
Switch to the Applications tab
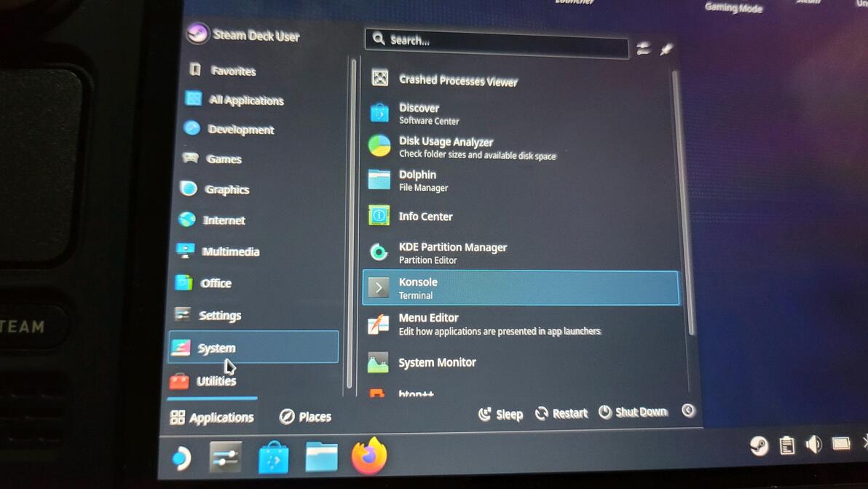[212, 417]
